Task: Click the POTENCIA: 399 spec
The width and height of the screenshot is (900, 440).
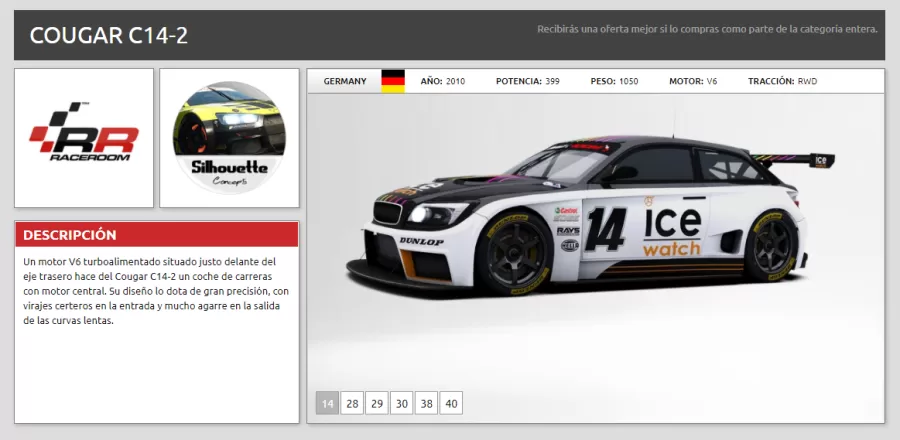Action: (x=527, y=81)
